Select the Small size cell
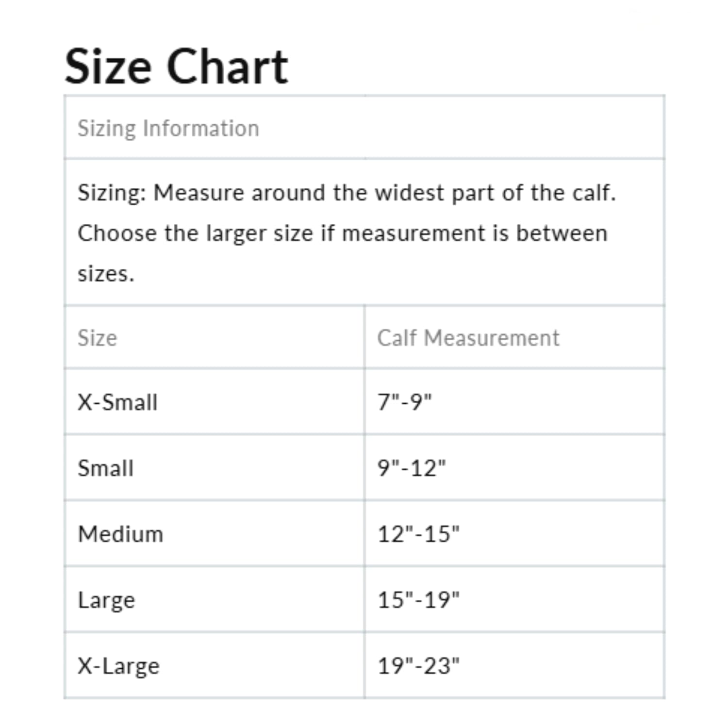 click(x=106, y=468)
